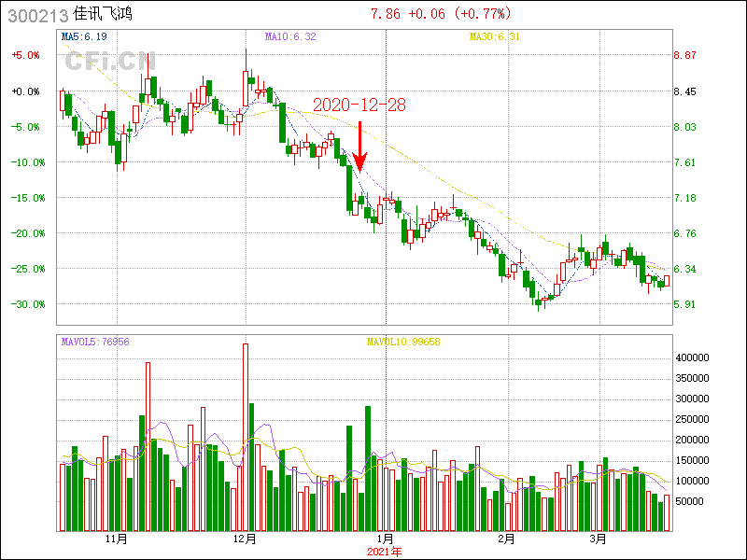Click the -15.0% percent axis label
Image resolution: width=747 pixels, height=560 pixels.
tap(28, 198)
